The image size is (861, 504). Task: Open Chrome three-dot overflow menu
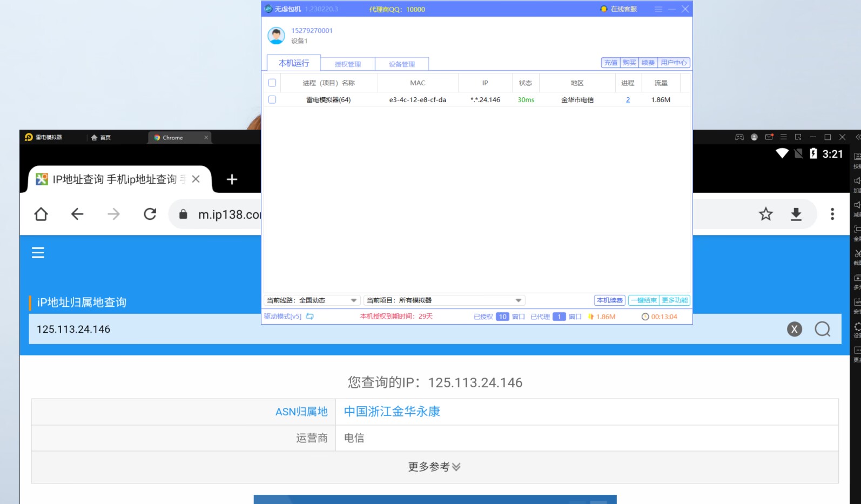click(832, 214)
